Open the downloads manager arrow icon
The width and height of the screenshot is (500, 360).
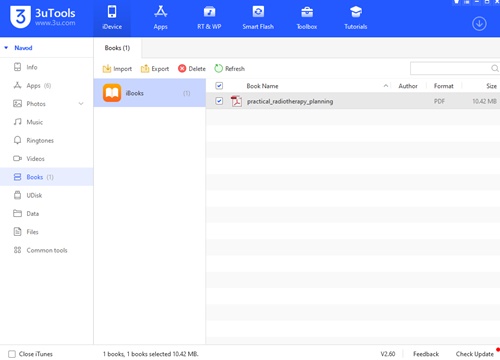coord(479,24)
